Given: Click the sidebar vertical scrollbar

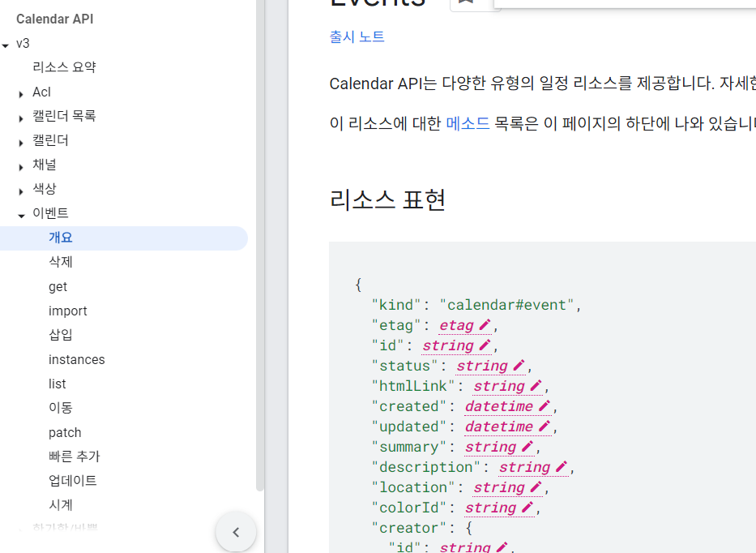Looking at the screenshot, I should (260, 245).
